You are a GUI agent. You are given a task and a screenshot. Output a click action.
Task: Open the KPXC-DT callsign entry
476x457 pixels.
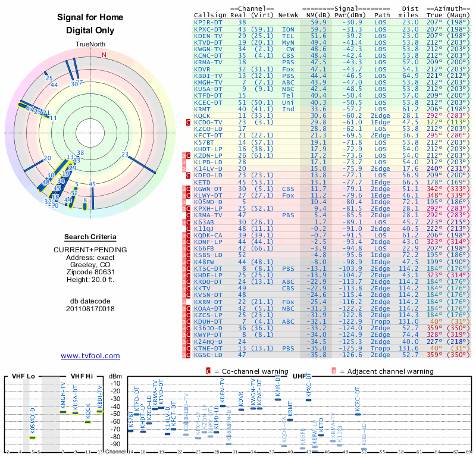pyautogui.click(x=208, y=29)
